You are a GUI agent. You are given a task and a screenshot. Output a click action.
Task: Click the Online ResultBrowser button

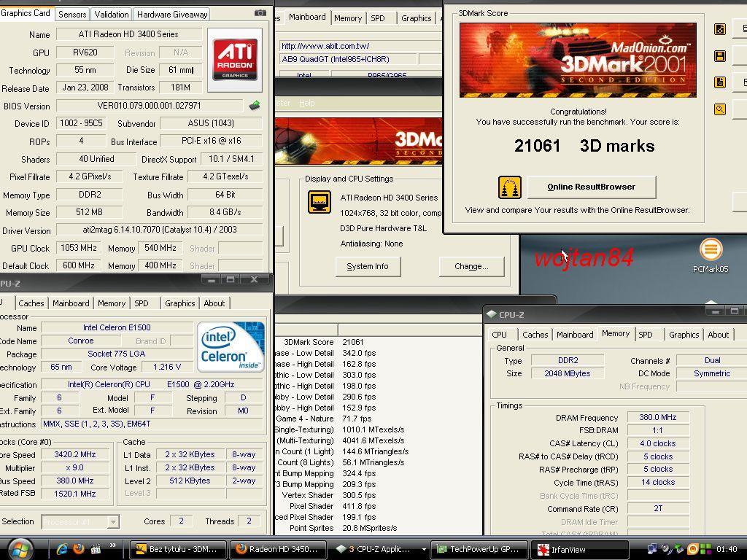coord(591,187)
